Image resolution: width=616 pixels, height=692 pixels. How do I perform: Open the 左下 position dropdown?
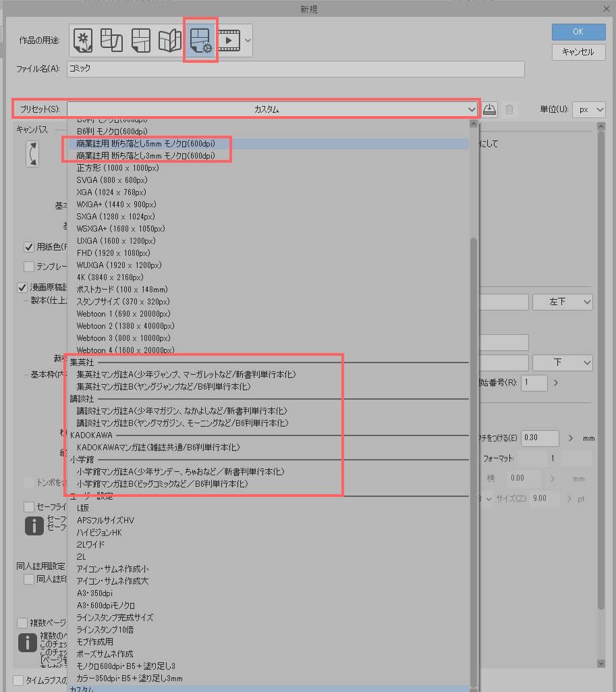point(562,302)
